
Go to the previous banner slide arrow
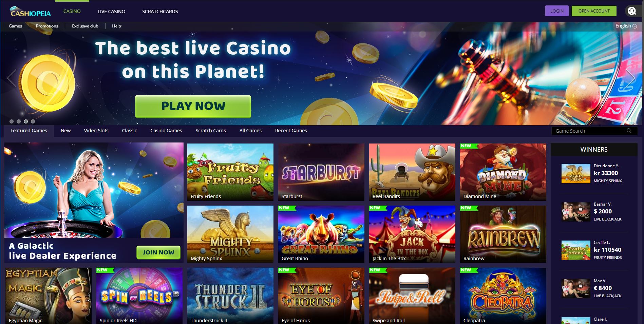[12, 78]
